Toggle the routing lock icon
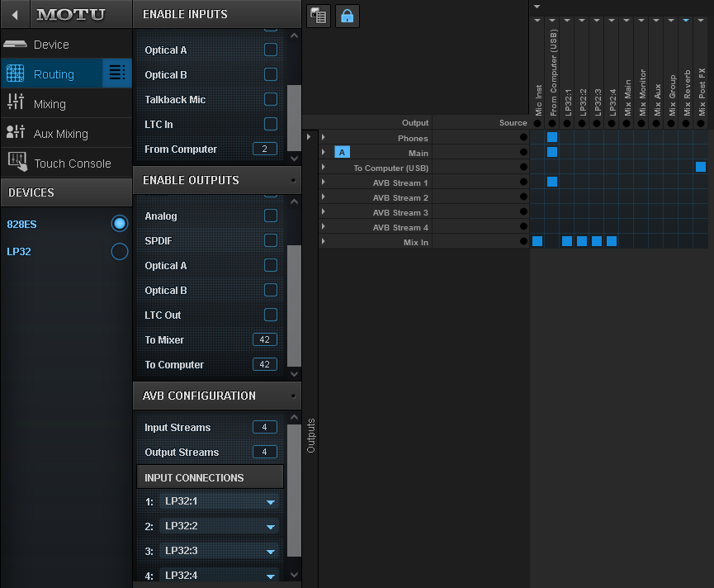714x588 pixels. pos(347,17)
